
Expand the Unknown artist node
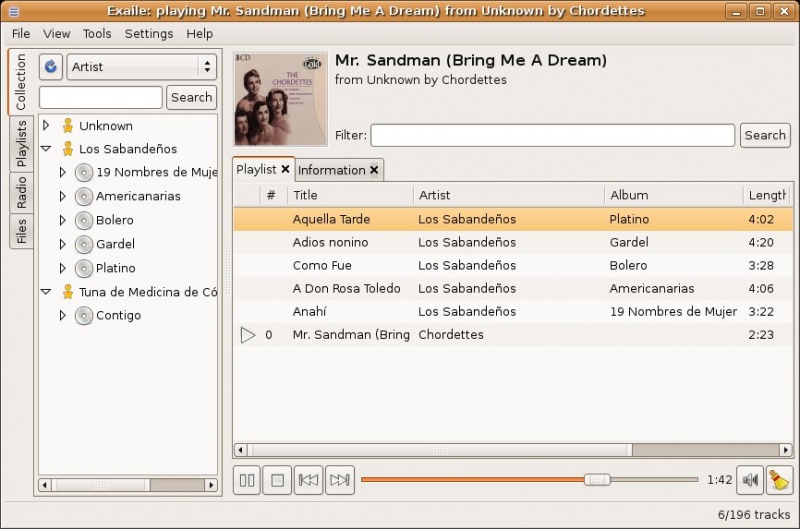[x=45, y=126]
